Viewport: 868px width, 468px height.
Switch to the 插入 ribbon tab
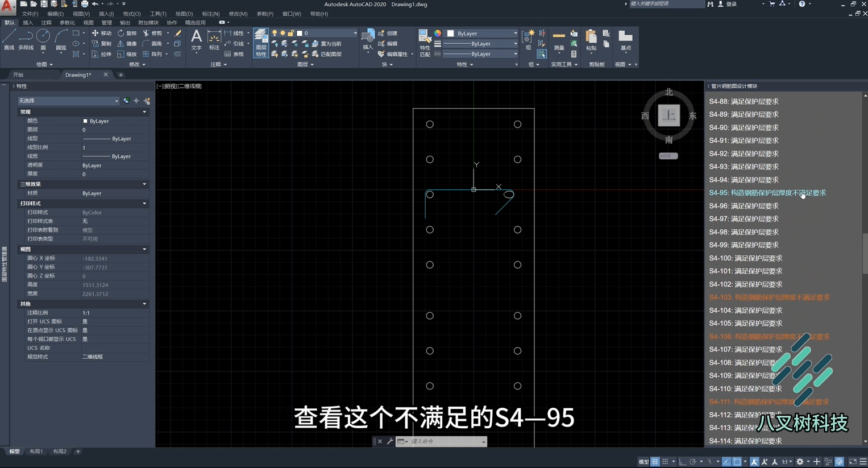[27, 23]
